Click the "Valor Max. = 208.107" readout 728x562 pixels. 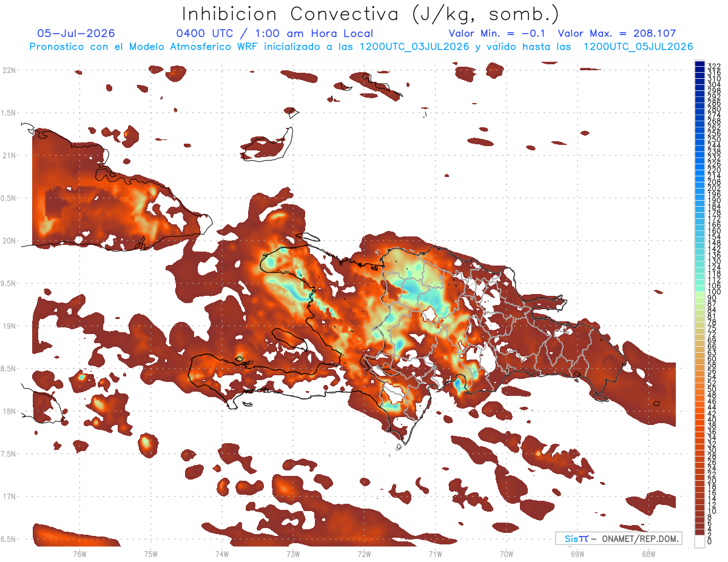[617, 33]
